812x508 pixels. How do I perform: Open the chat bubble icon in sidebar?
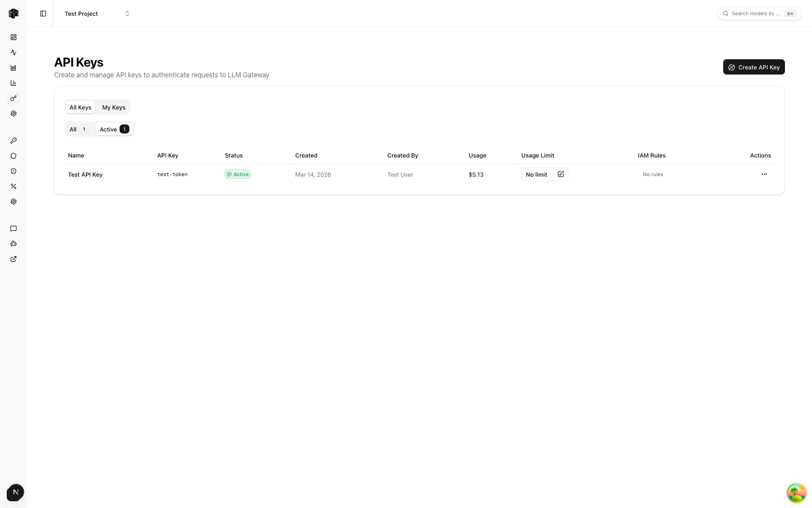[x=14, y=229]
